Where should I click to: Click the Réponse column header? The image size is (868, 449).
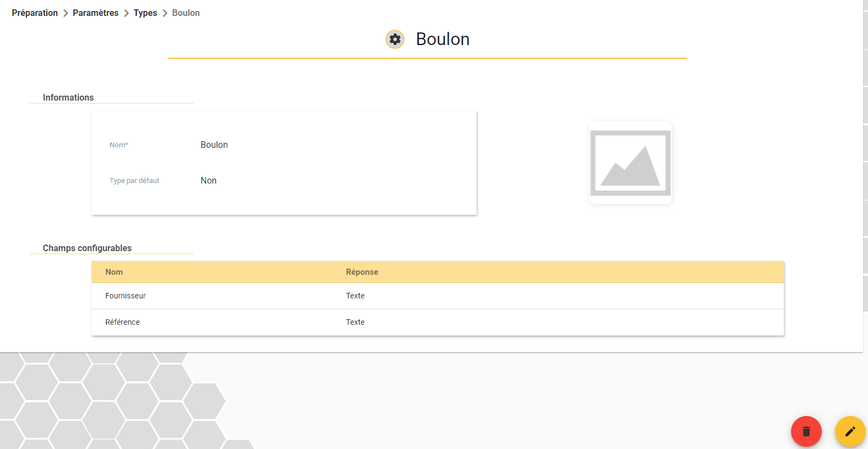362,272
